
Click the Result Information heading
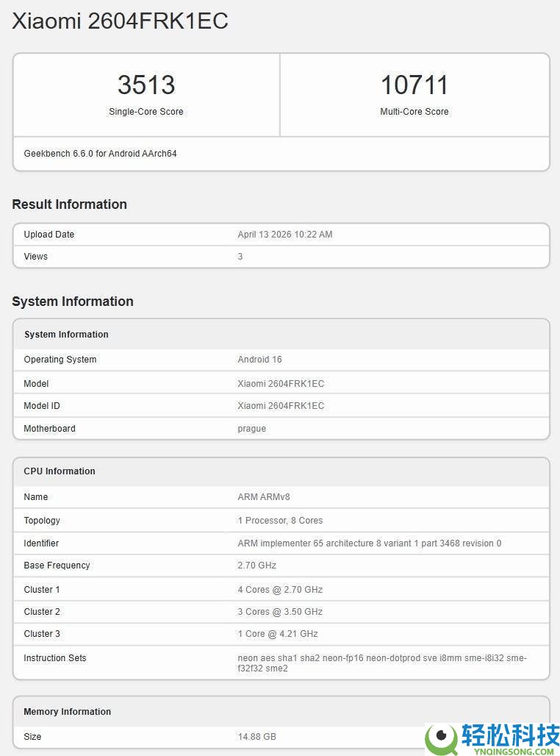pyautogui.click(x=69, y=204)
